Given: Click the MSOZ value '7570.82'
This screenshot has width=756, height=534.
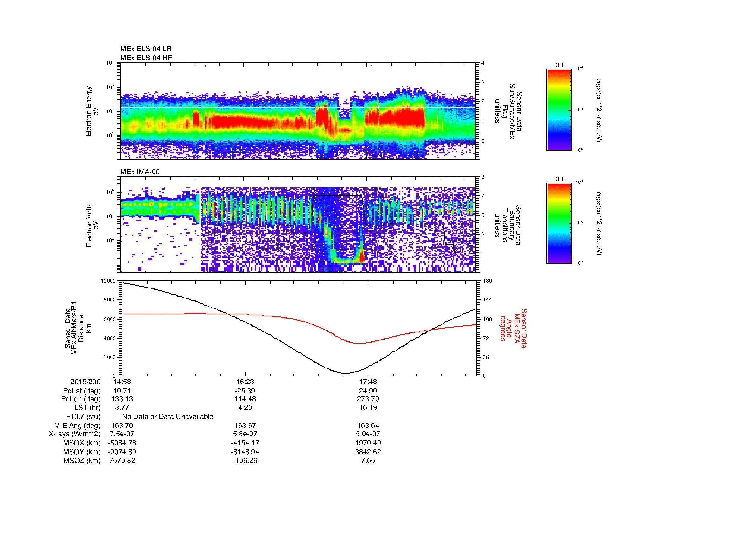Looking at the screenshot, I should [122, 461].
